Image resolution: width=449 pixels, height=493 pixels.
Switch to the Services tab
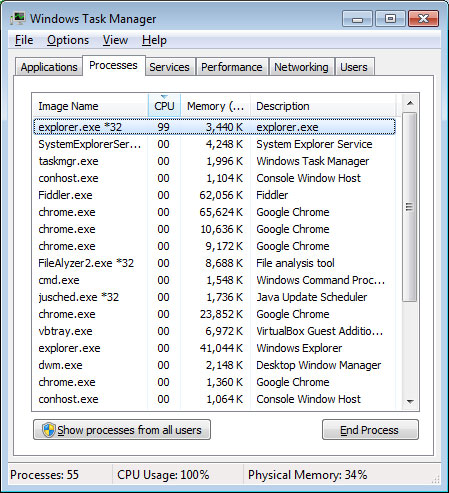169,67
